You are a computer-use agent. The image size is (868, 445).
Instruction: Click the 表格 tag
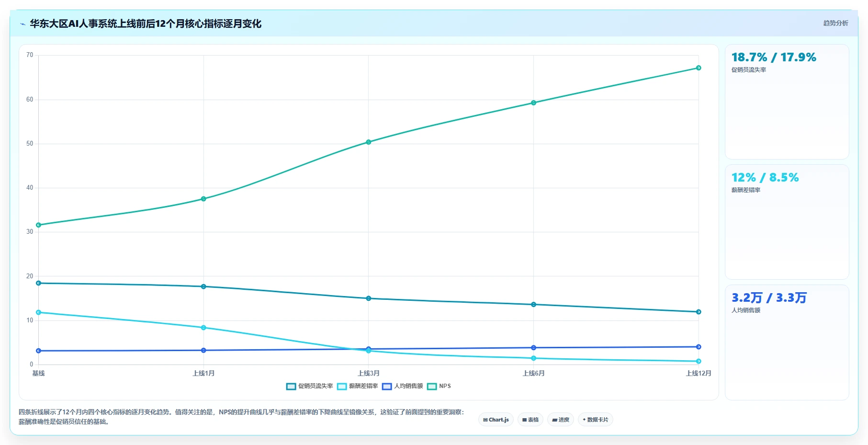pos(530,420)
